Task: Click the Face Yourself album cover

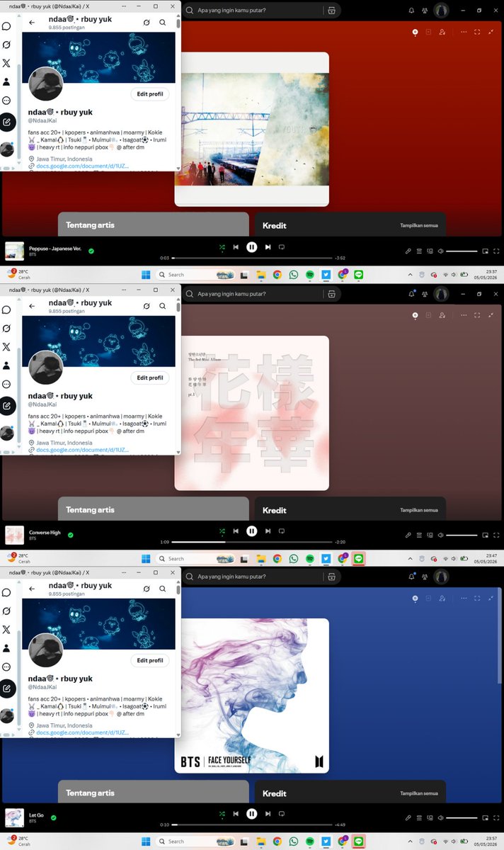Action: pyautogui.click(x=252, y=696)
